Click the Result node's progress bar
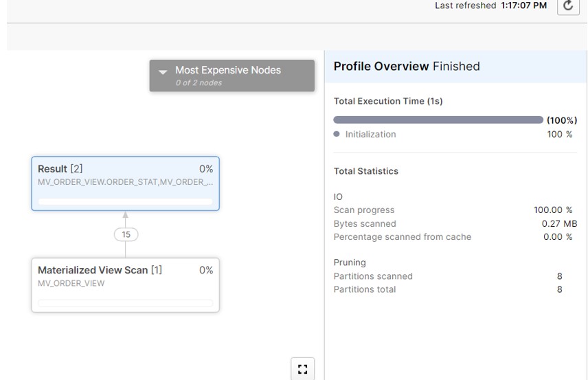The height and width of the screenshot is (380, 588). [125, 202]
